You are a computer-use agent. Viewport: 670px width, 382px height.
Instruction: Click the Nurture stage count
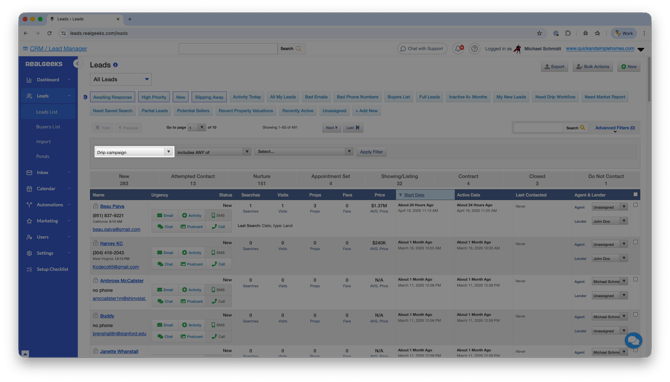(262, 184)
